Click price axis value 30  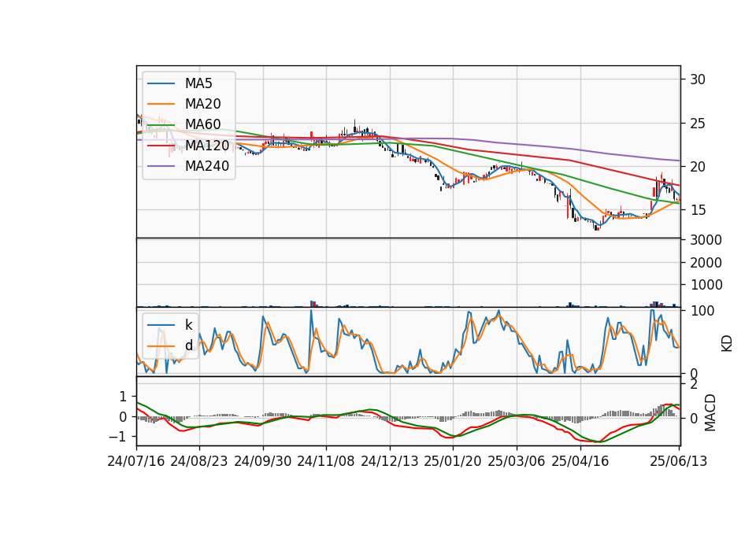[697, 79]
